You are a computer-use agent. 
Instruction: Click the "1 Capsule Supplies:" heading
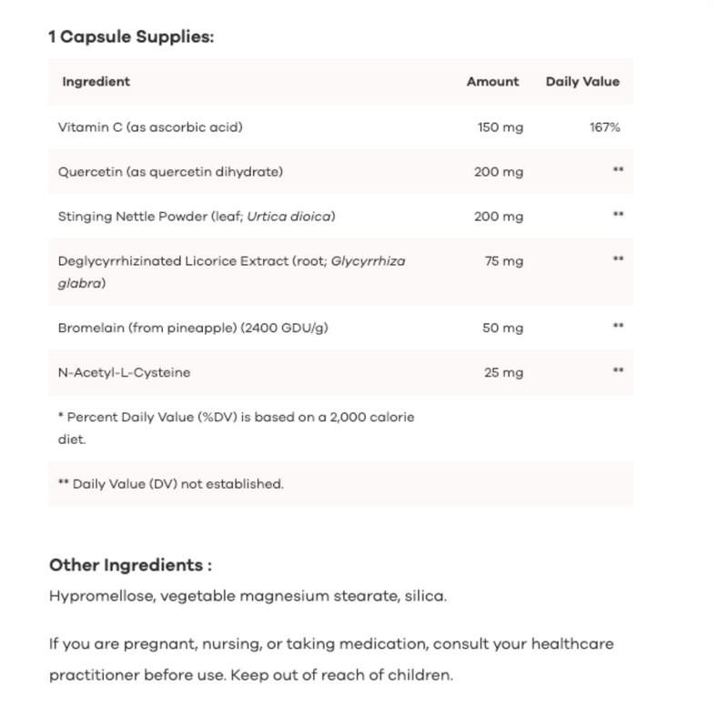[x=130, y=38]
